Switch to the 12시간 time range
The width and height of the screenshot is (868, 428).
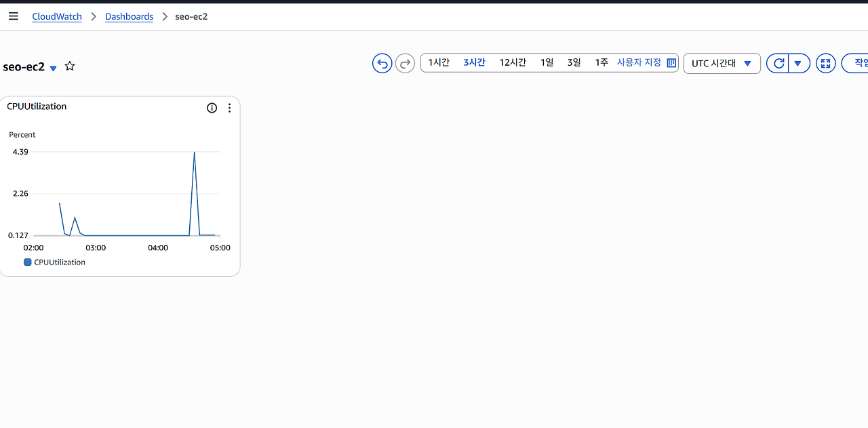[513, 62]
